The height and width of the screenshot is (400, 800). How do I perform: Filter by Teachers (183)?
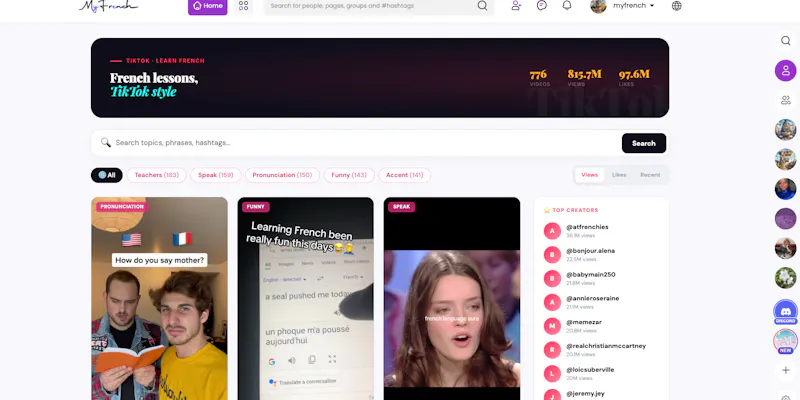(157, 175)
